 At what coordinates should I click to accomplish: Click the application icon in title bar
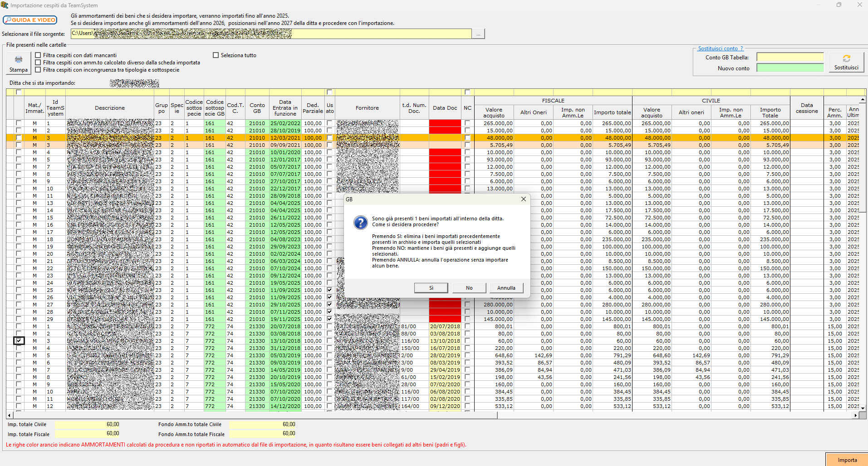coord(5,5)
